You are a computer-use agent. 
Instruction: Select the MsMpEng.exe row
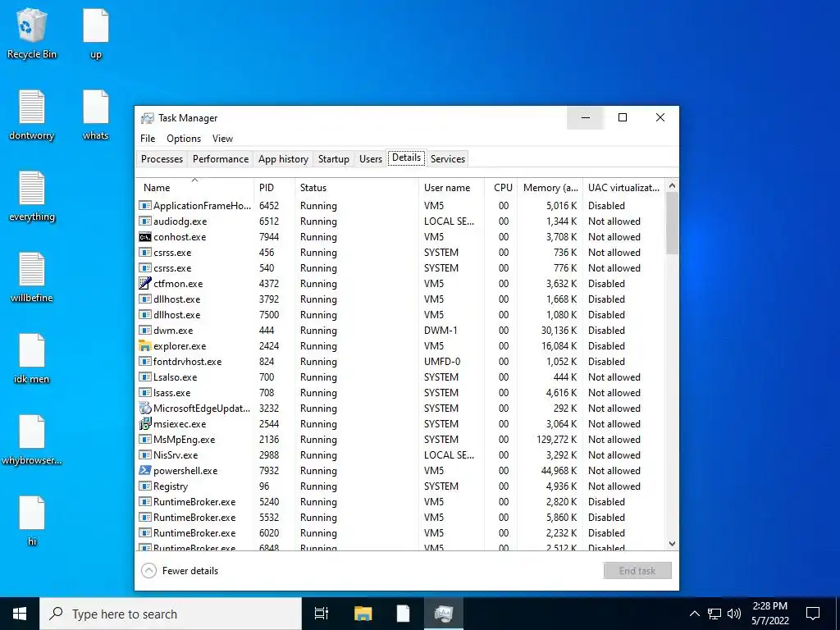(400, 440)
